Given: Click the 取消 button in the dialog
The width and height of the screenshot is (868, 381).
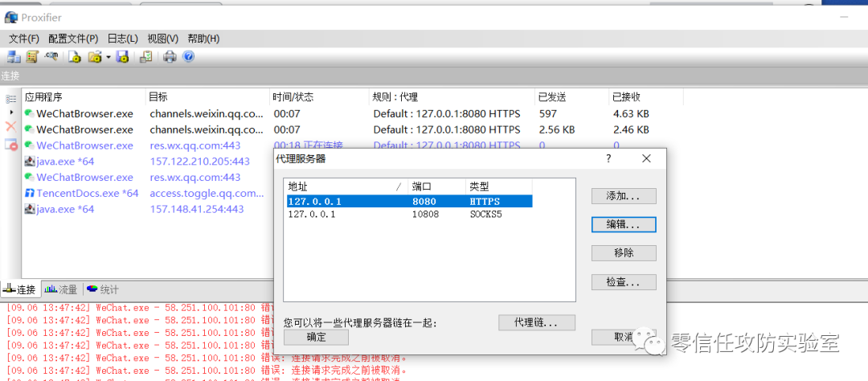Looking at the screenshot, I should click(x=624, y=338).
